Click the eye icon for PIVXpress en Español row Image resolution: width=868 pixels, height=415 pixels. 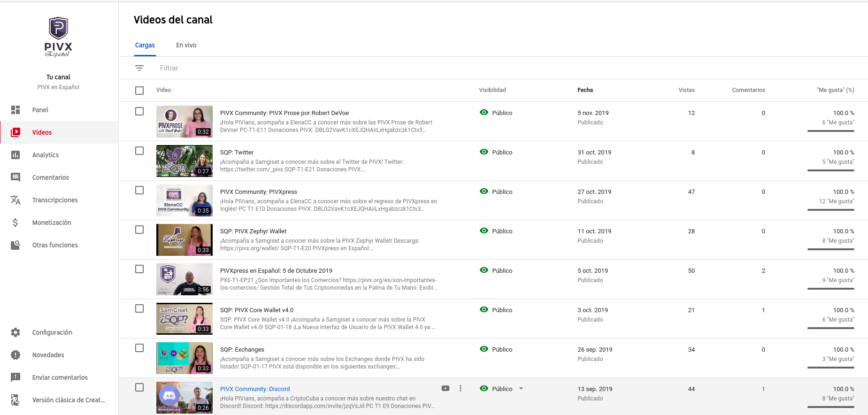point(484,270)
